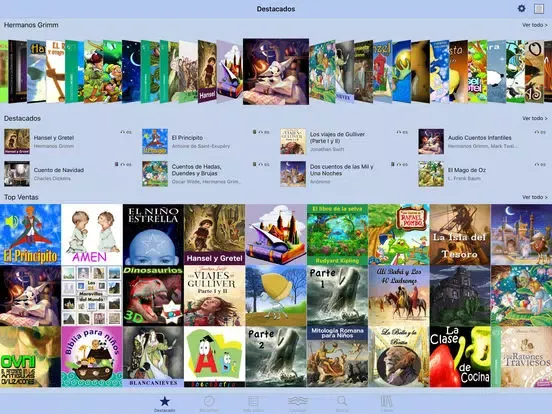Open El Mago de Oz list entry
The image size is (552, 414).
(x=482, y=174)
